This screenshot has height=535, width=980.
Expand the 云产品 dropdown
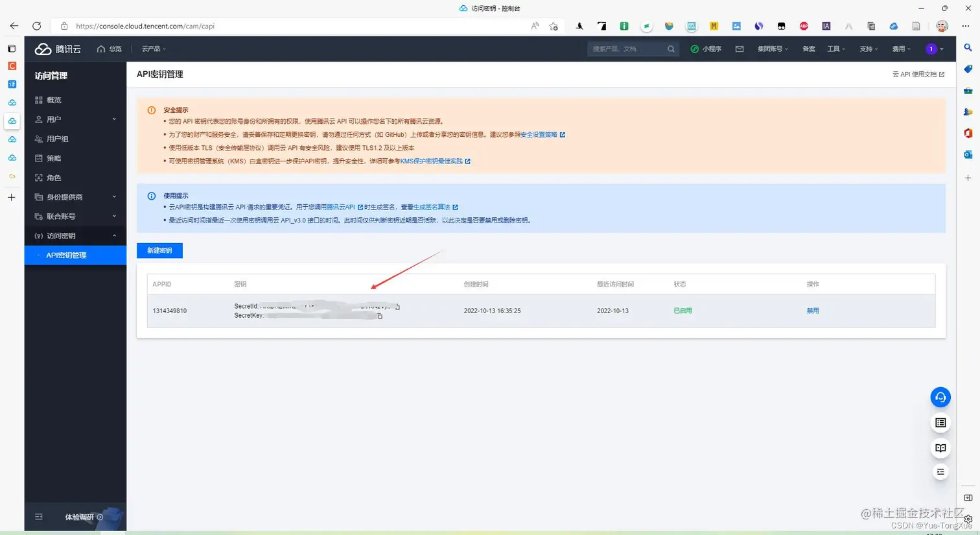coord(154,49)
